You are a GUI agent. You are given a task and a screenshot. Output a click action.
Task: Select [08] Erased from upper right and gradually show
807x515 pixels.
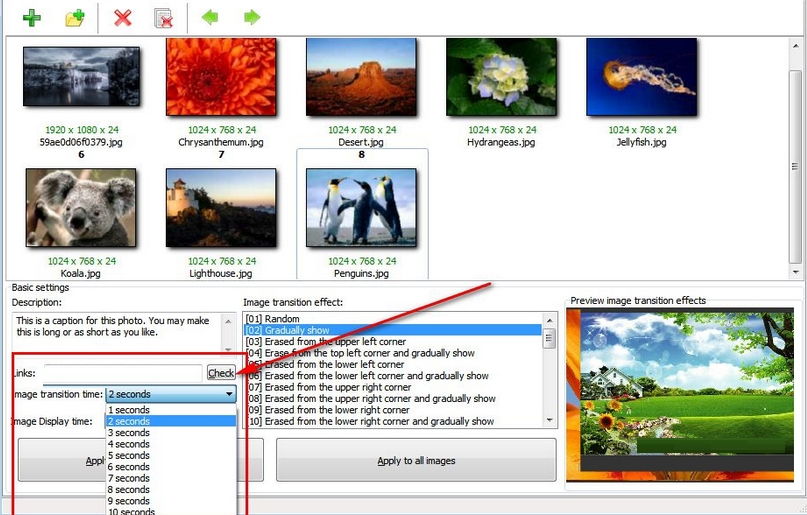coord(393,398)
